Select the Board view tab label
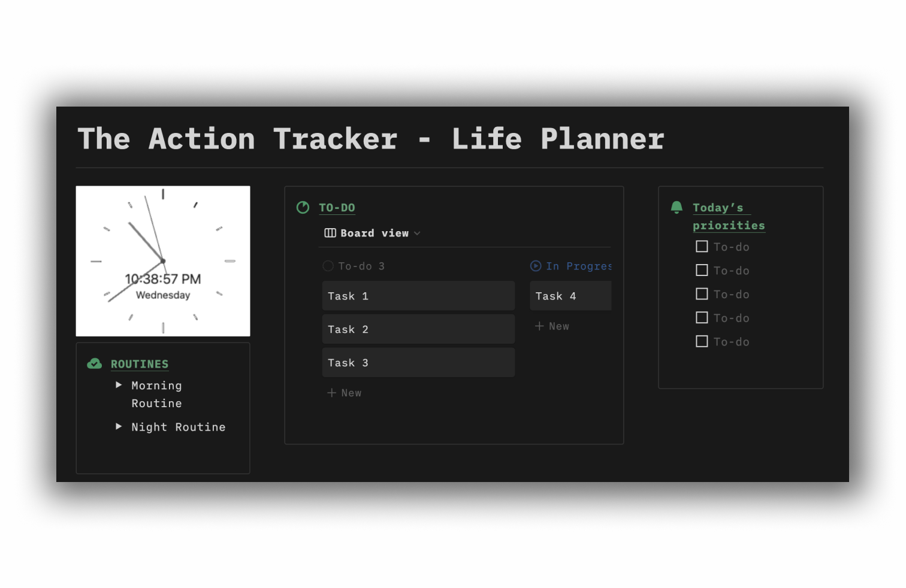The width and height of the screenshot is (906, 588). coord(375,233)
